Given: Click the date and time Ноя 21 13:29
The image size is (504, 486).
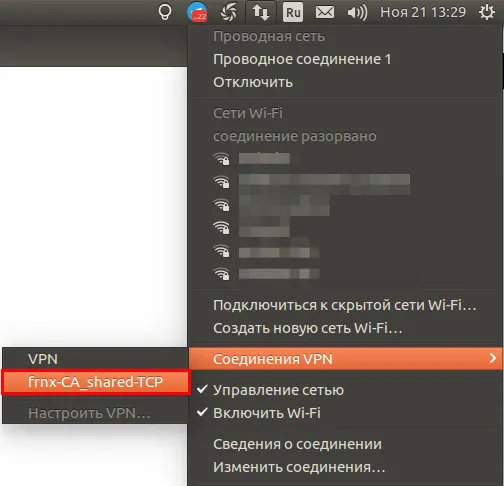Looking at the screenshot, I should 423,12.
